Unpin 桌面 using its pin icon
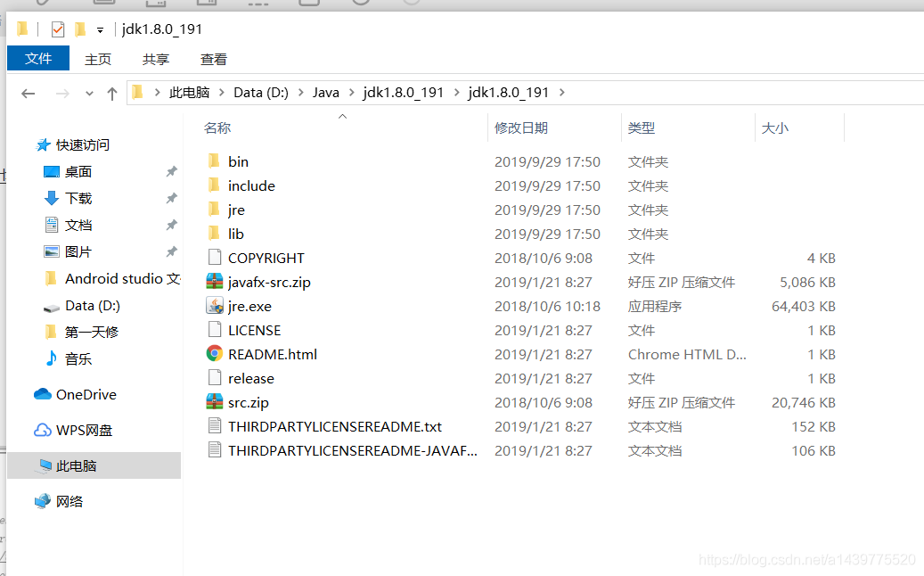 [x=171, y=171]
